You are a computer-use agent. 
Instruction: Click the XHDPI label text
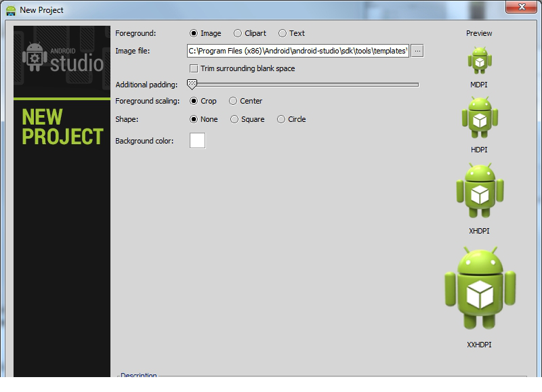479,231
